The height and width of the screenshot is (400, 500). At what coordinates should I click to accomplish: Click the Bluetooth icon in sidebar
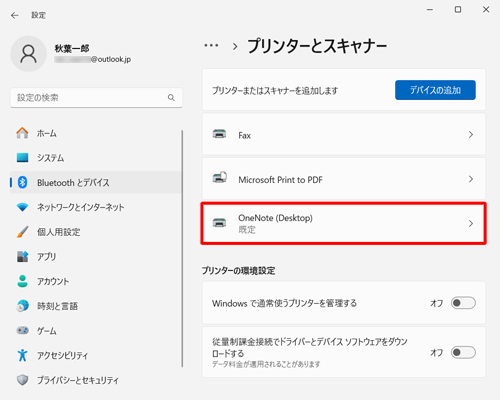22,182
